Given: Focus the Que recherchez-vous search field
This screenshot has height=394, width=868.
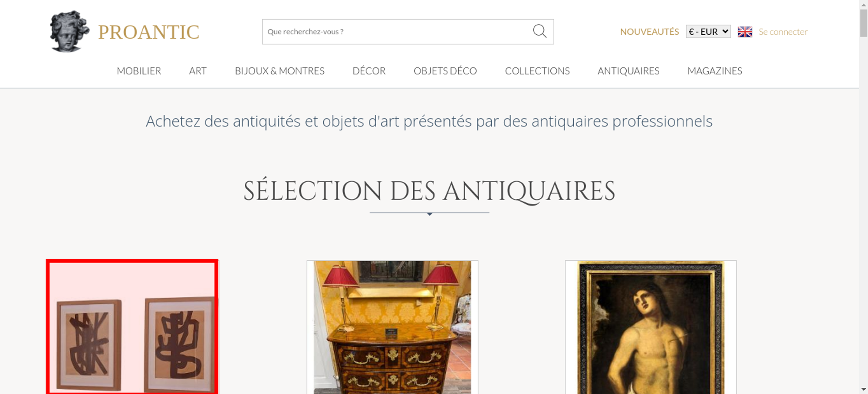Looking at the screenshot, I should [x=397, y=32].
